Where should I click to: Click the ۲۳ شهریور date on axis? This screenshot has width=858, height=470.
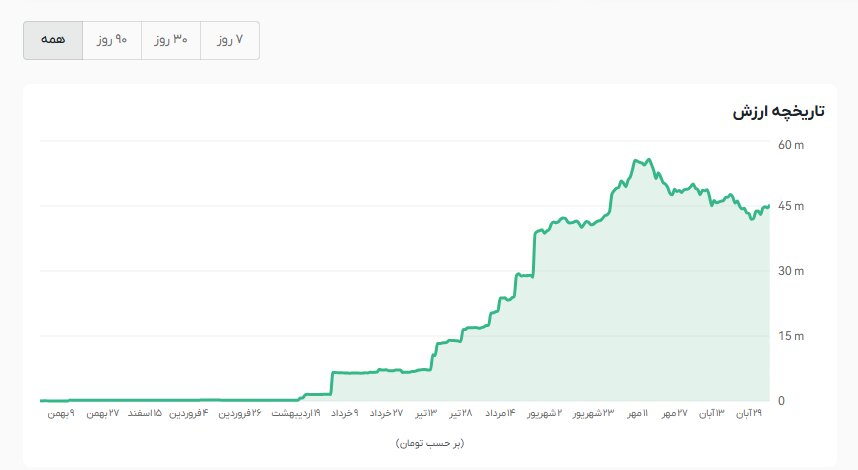[x=593, y=413]
